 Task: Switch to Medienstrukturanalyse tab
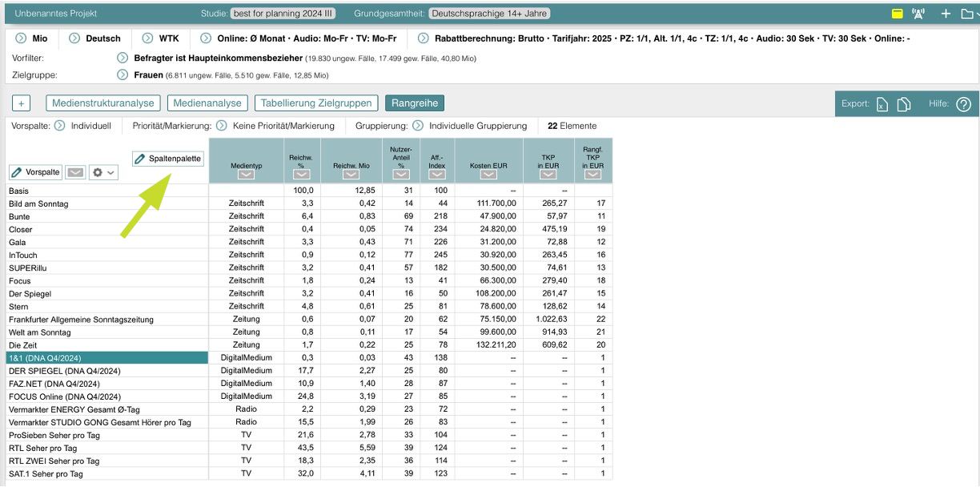(x=103, y=103)
